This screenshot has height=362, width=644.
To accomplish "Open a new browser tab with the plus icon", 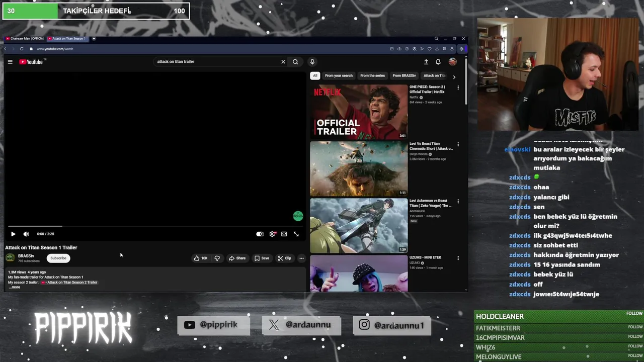I will coord(94,39).
